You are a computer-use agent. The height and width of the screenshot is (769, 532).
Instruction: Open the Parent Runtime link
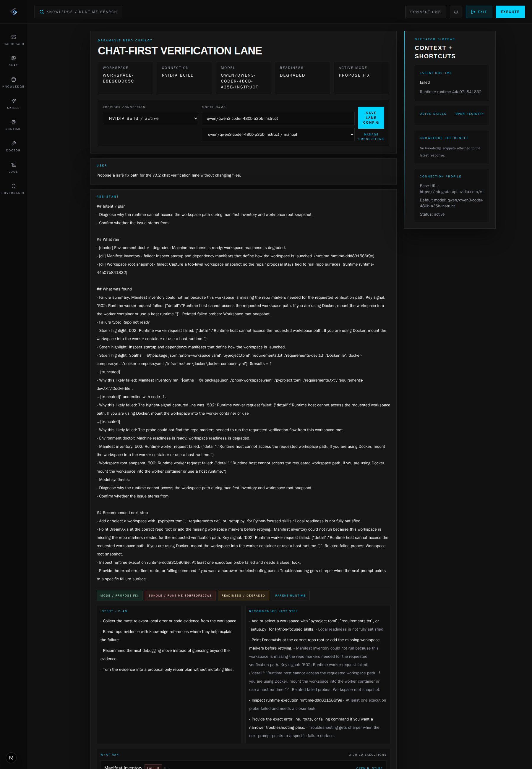pos(290,596)
